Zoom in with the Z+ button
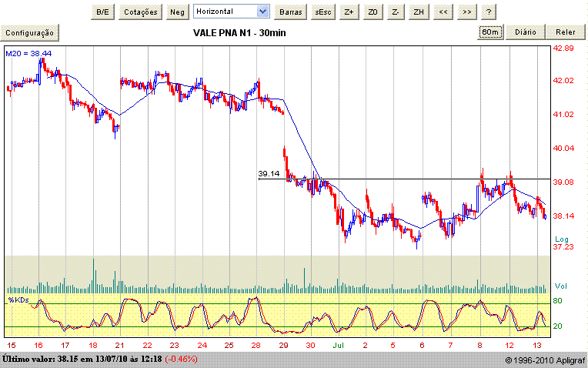Screen dimensions: 588x368 pos(349,12)
